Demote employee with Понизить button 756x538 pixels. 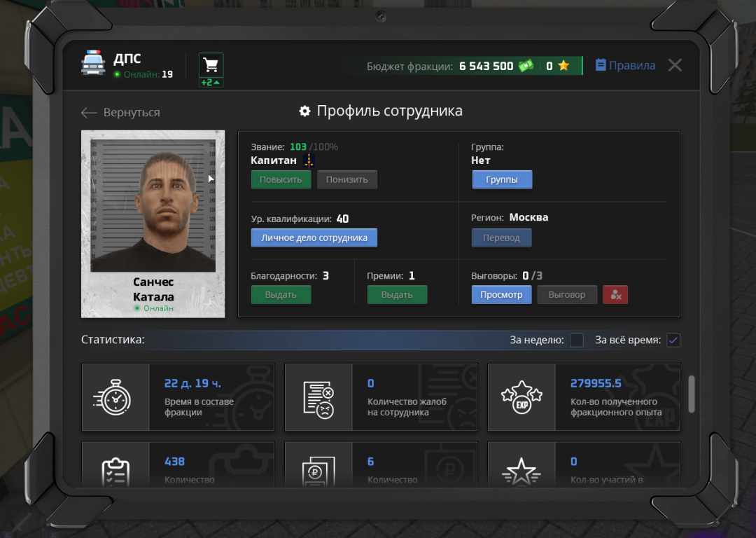346,179
